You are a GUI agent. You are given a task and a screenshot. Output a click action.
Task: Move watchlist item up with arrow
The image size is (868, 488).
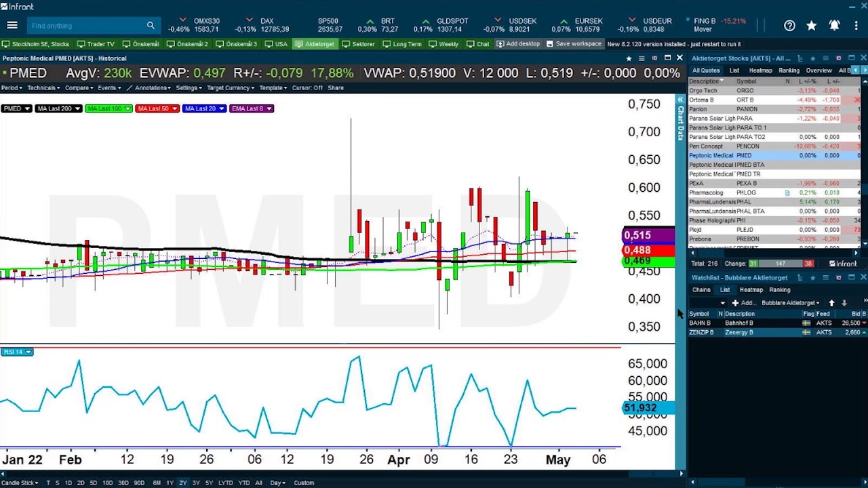[831, 303]
